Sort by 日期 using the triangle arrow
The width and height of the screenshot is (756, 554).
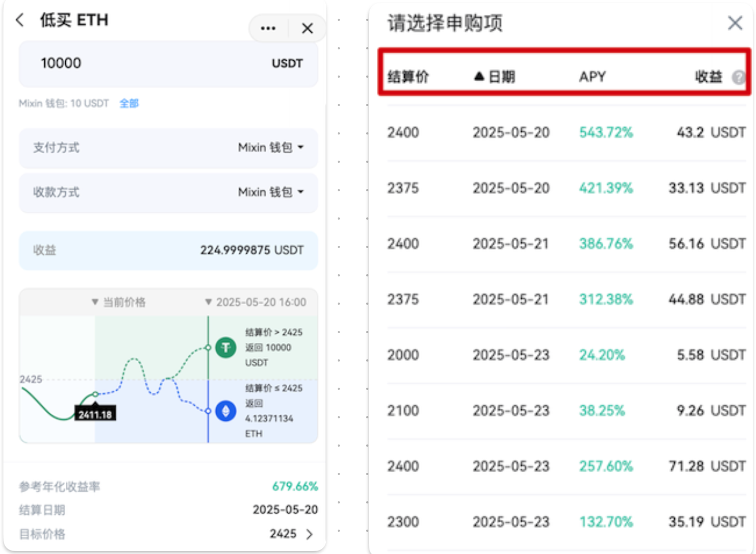pos(479,76)
